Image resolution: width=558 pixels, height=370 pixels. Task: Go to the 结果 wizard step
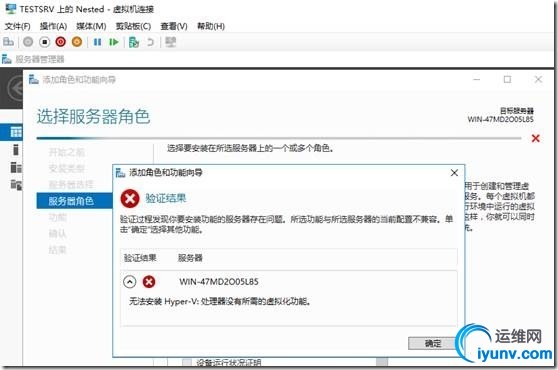click(x=58, y=250)
